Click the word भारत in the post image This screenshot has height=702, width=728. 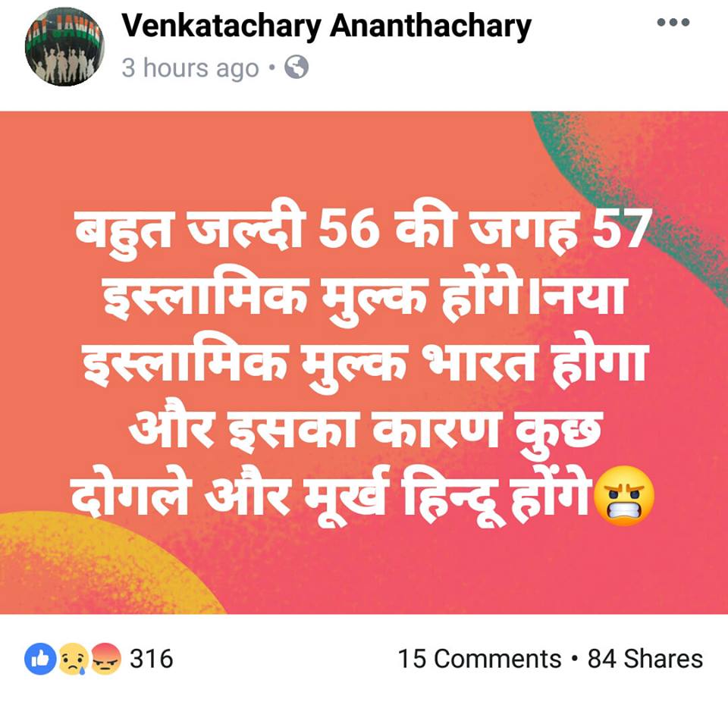pos(480,364)
